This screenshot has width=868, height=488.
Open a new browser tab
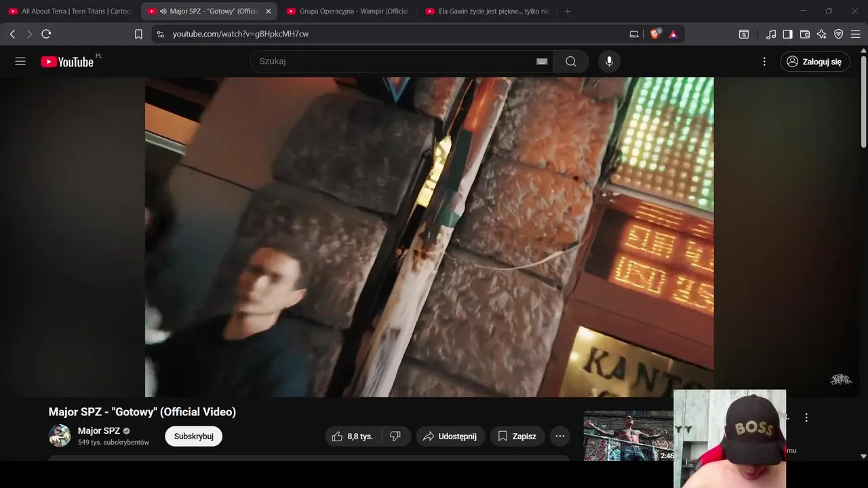[x=568, y=12]
